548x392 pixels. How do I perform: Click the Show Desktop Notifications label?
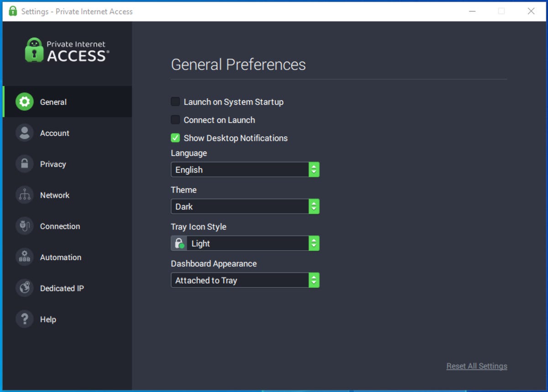point(236,138)
